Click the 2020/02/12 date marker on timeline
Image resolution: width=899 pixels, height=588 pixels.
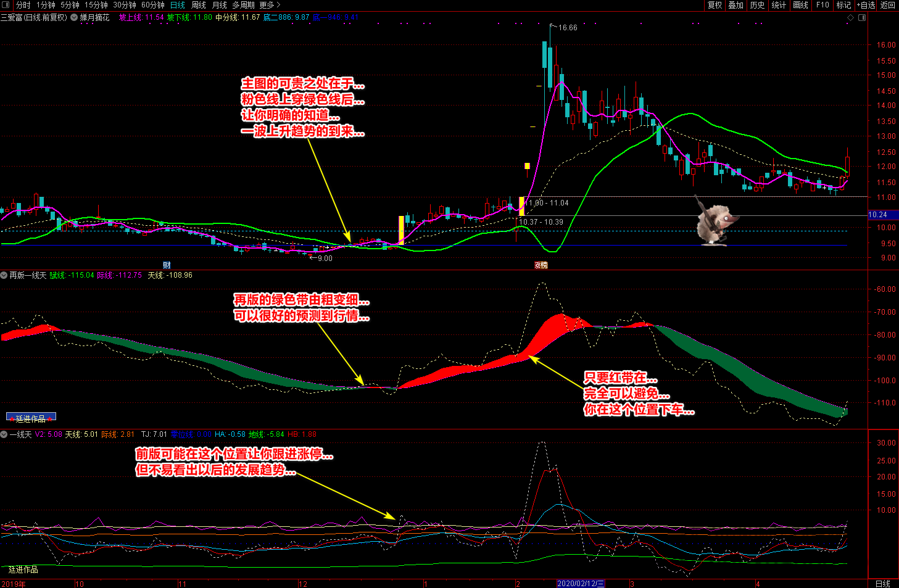[x=581, y=584]
